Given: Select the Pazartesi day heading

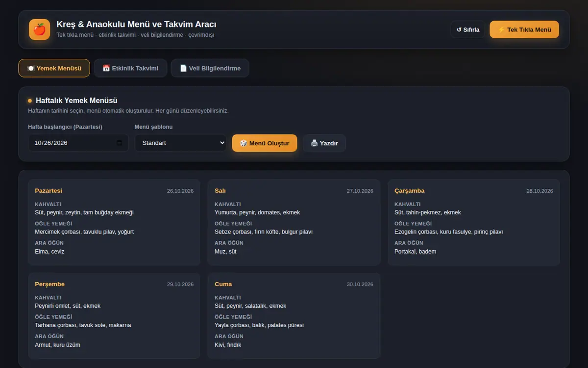Looking at the screenshot, I should click(49, 191).
